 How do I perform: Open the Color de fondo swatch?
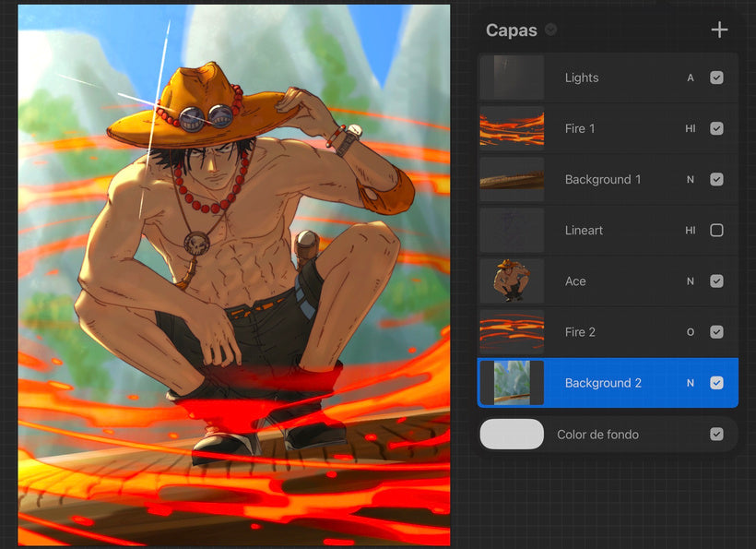click(512, 435)
